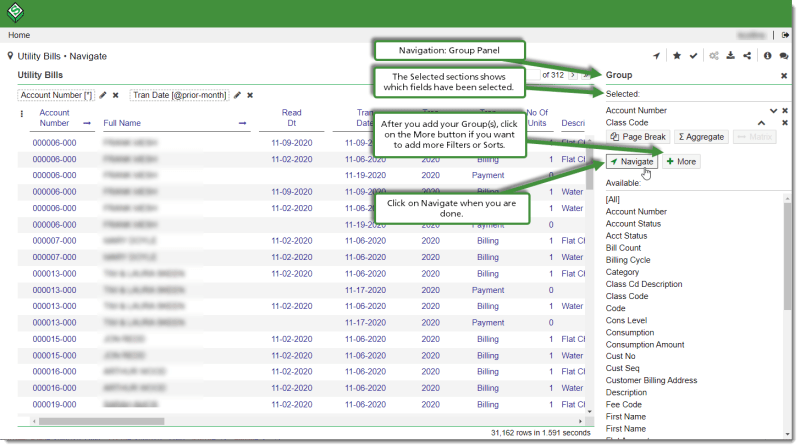The height and width of the screenshot is (448, 800).
Task: Go to next page with the > button
Action: click(x=573, y=75)
